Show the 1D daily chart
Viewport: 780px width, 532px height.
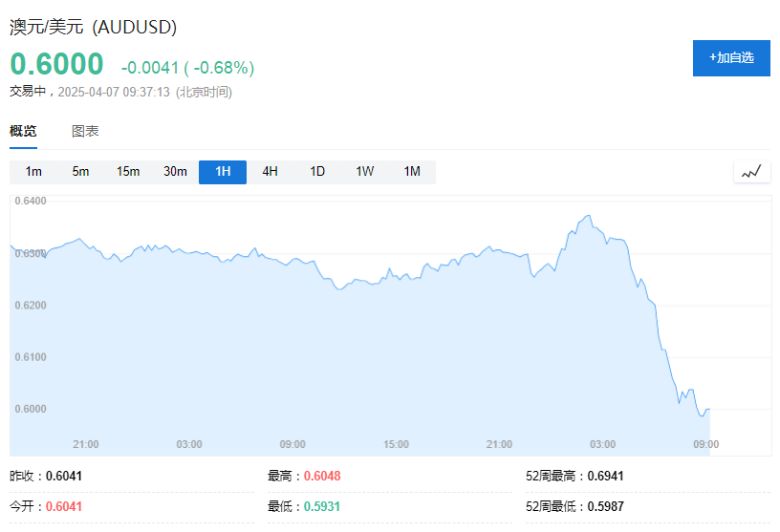click(317, 172)
